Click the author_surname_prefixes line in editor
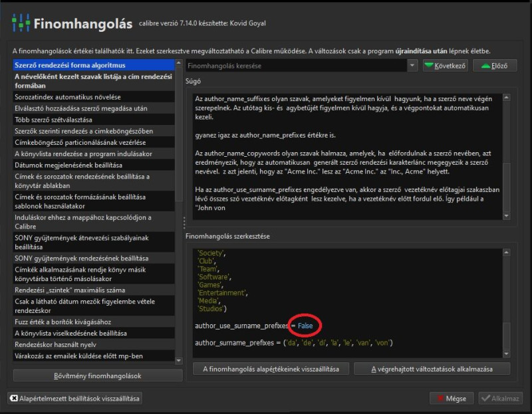 tap(293, 343)
